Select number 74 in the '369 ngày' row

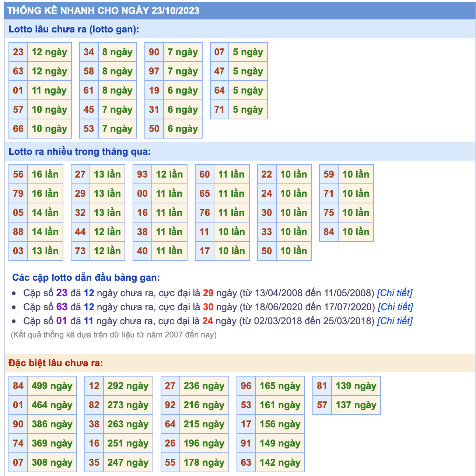click(18, 443)
